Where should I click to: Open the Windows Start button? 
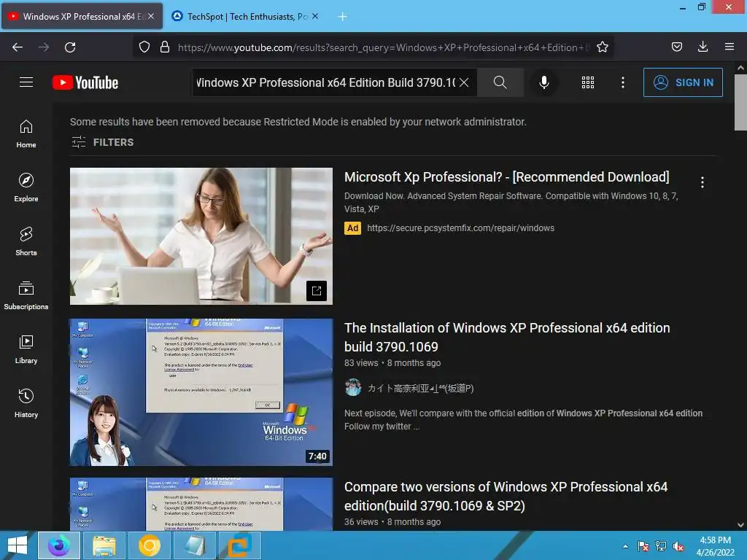click(x=18, y=545)
